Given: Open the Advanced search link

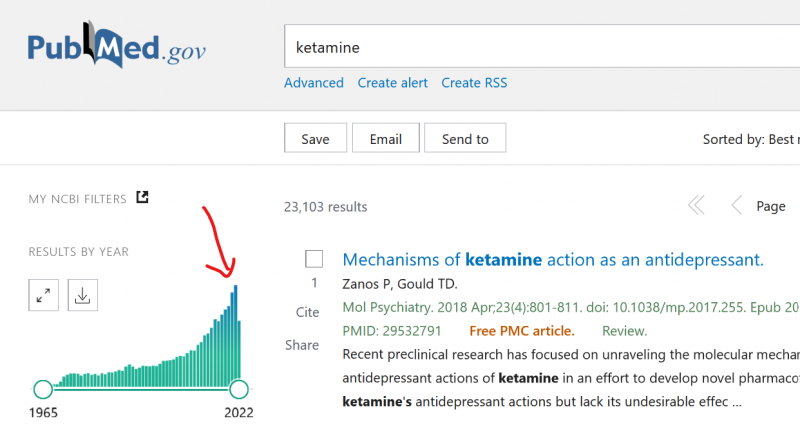Looking at the screenshot, I should pos(314,83).
